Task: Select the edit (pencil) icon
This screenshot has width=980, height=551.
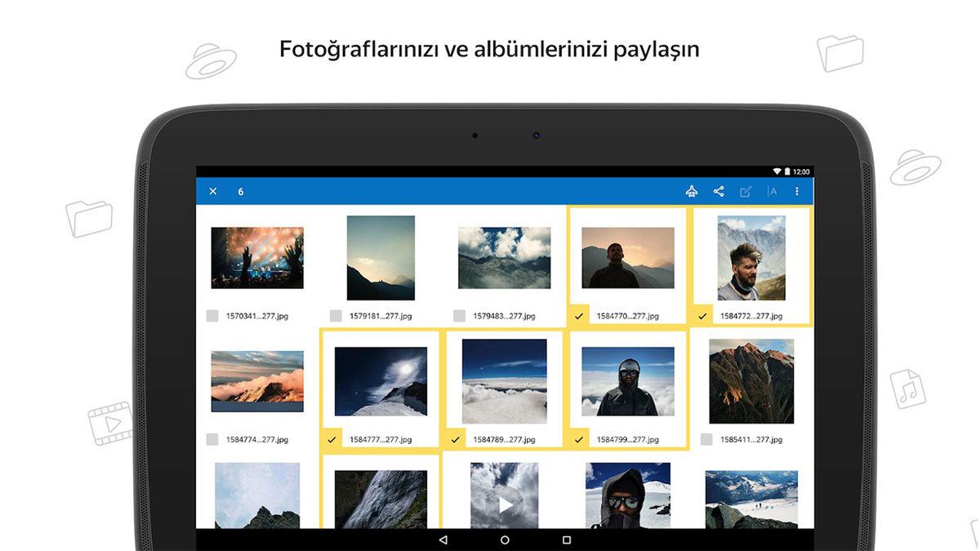Action: 745,191
